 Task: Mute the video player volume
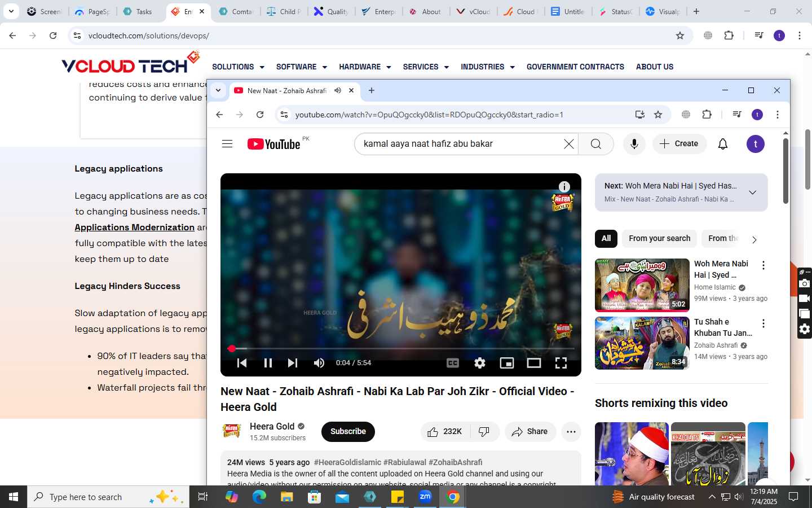319,363
